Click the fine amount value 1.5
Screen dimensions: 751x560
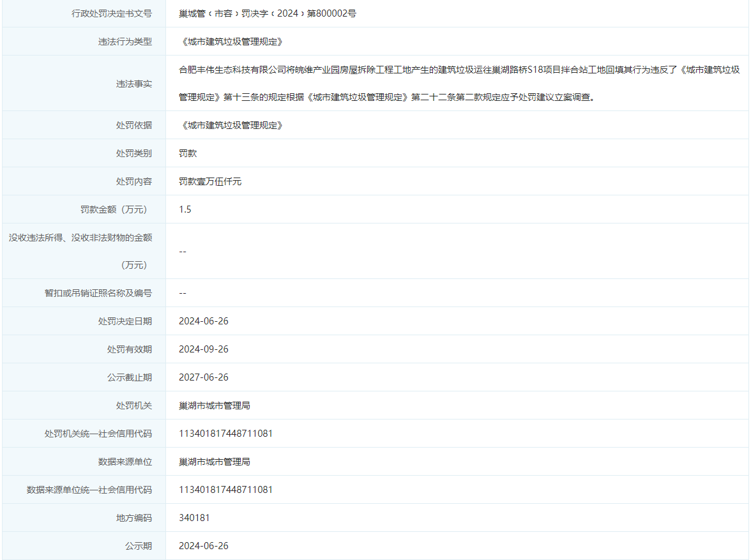coord(183,209)
